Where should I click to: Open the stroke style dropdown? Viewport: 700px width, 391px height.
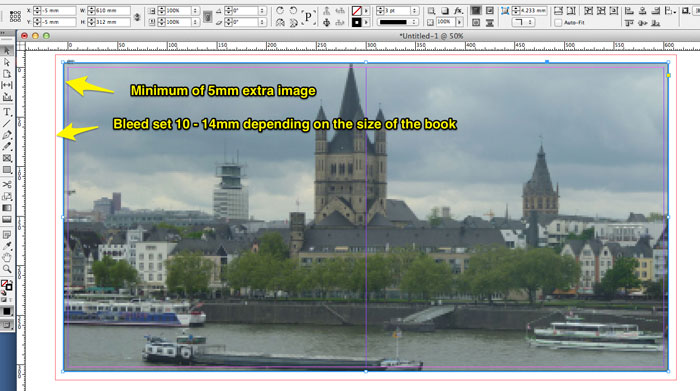414,22
